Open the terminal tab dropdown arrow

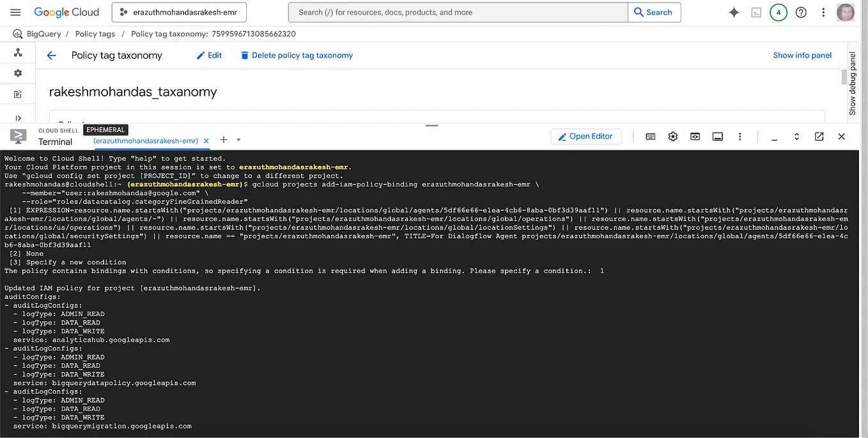pyautogui.click(x=239, y=139)
